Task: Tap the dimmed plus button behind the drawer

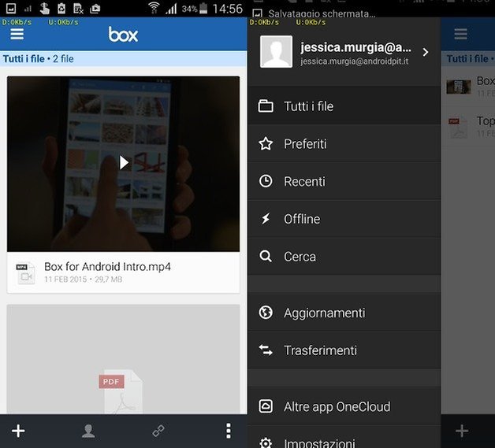Action: [462, 431]
